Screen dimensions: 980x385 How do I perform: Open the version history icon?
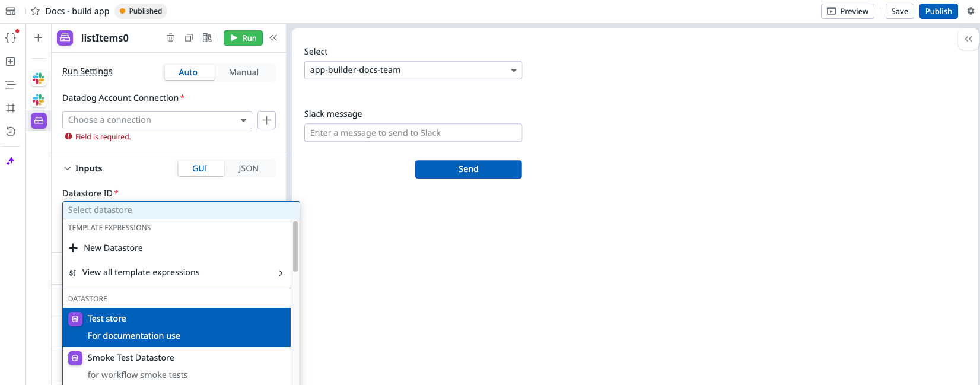(11, 132)
